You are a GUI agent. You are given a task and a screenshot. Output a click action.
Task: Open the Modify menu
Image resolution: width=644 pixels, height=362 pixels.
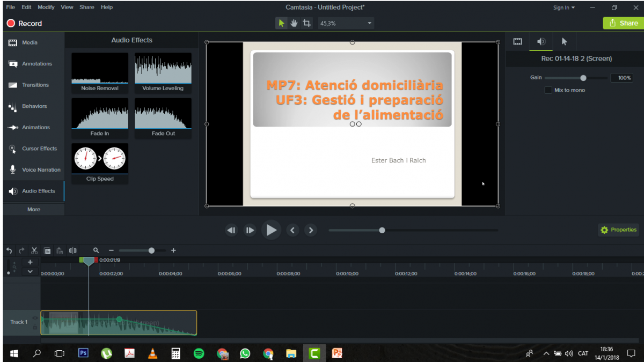point(46,7)
